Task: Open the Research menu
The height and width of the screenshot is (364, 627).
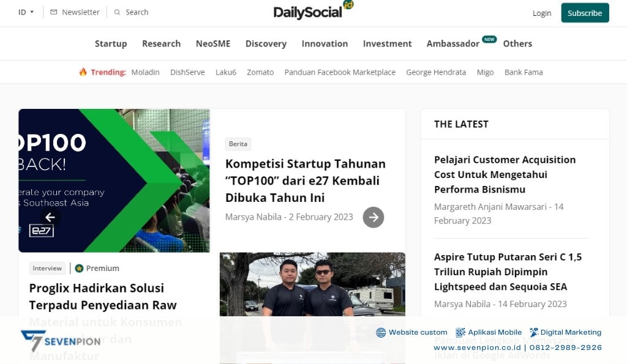Action: click(x=161, y=43)
